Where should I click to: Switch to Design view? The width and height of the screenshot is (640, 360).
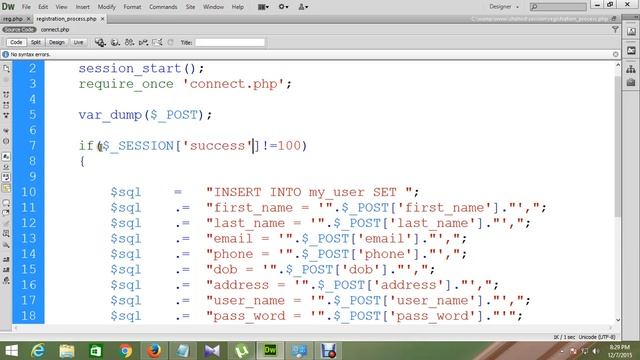tap(57, 42)
